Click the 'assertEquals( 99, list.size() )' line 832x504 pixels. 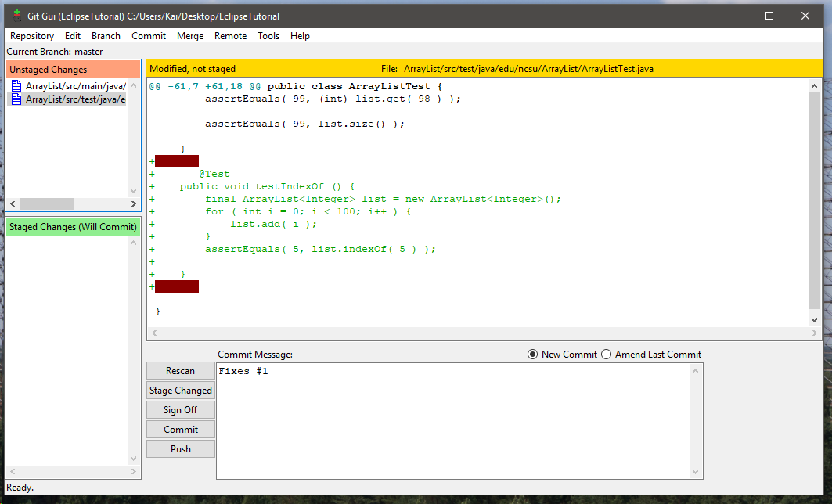tap(304, 124)
